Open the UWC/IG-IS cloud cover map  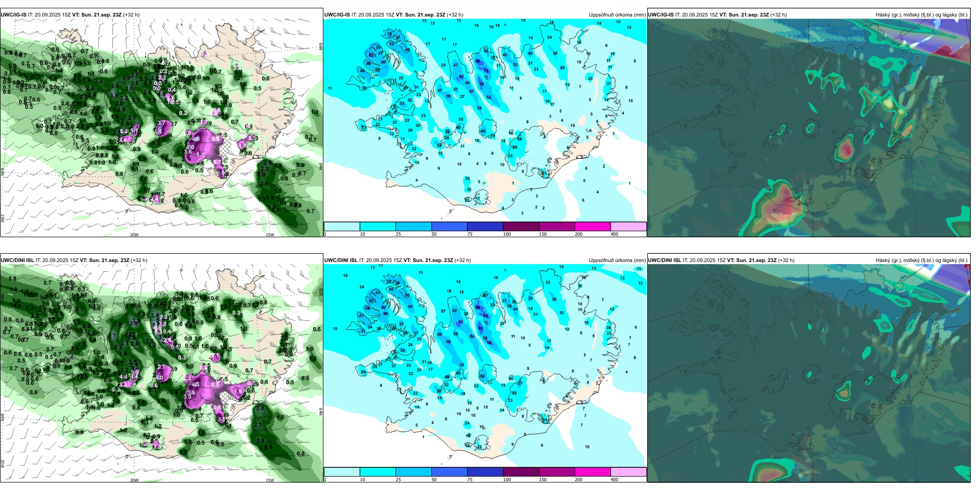click(x=809, y=123)
